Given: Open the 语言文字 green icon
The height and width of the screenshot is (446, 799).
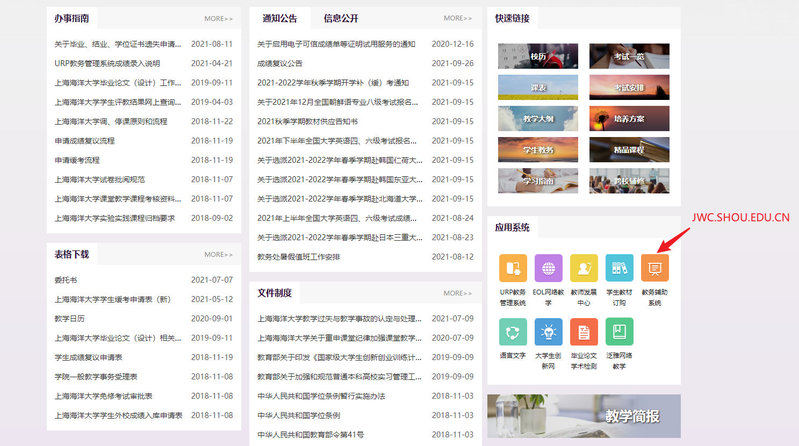Looking at the screenshot, I should 512,333.
